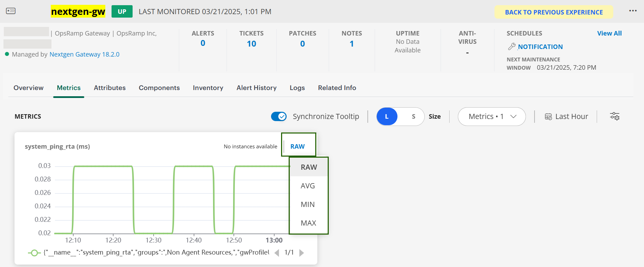Click the 13:00 time axis label

point(274,240)
